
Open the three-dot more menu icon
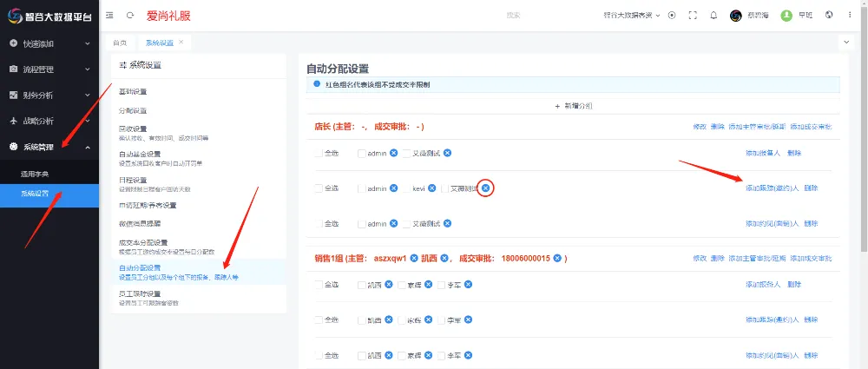coord(851,15)
